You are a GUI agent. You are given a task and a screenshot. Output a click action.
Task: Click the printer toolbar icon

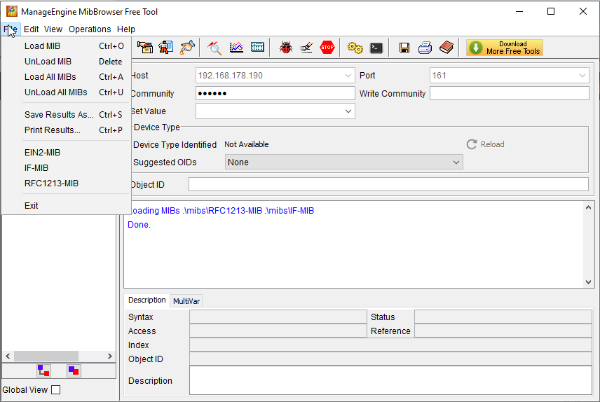[x=425, y=47]
